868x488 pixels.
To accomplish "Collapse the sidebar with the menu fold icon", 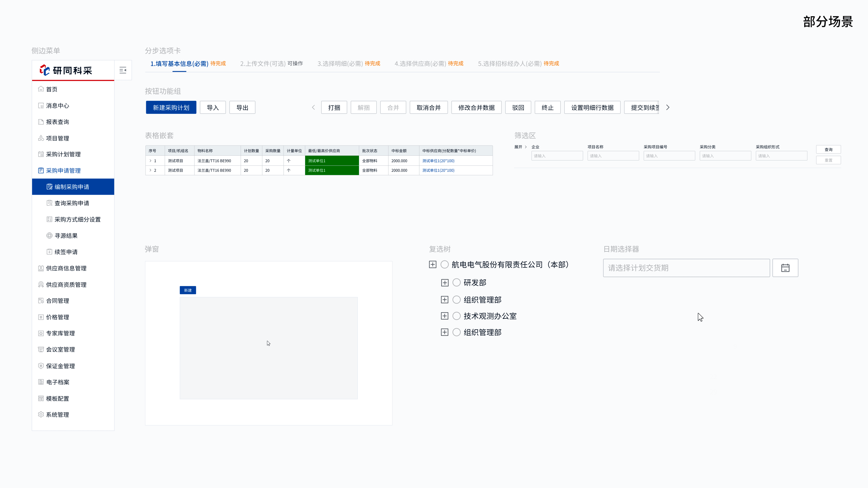I will point(123,70).
